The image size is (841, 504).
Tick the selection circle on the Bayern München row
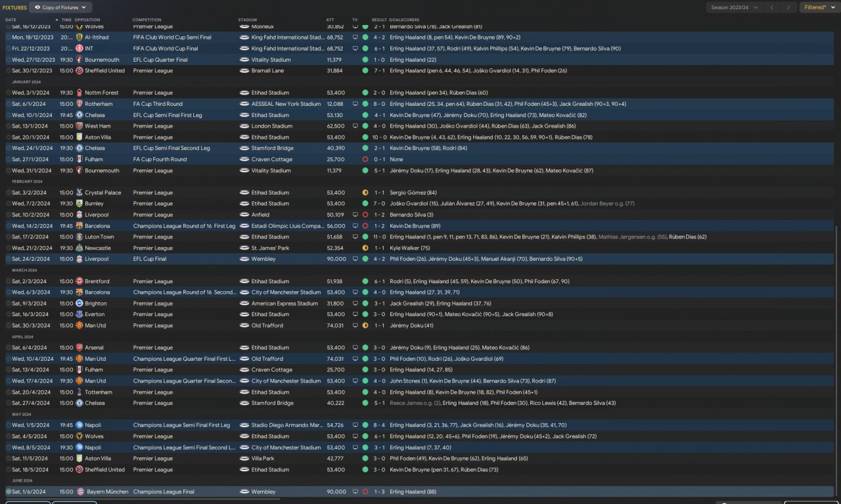click(x=9, y=492)
